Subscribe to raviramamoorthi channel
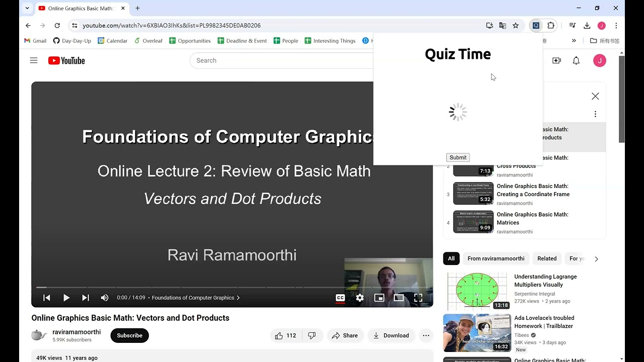Viewport: 644px width, 362px height. coord(129,335)
